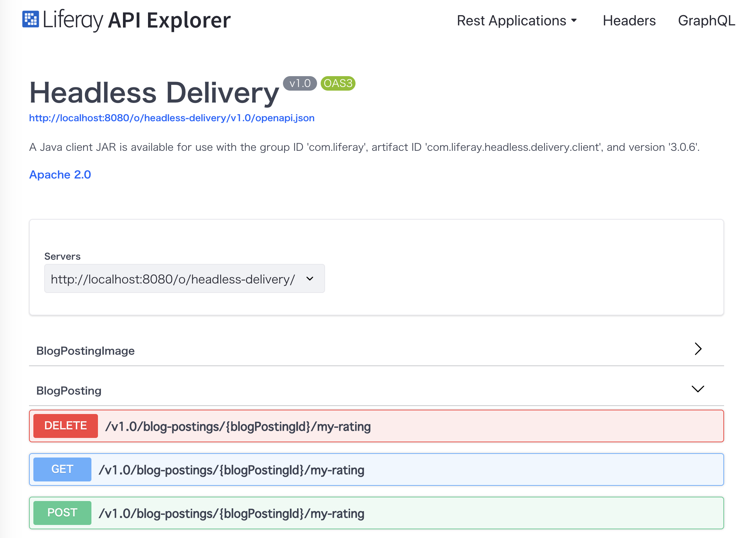Open the Headers menu item
Screen dimensions: 756x538
tap(629, 21)
